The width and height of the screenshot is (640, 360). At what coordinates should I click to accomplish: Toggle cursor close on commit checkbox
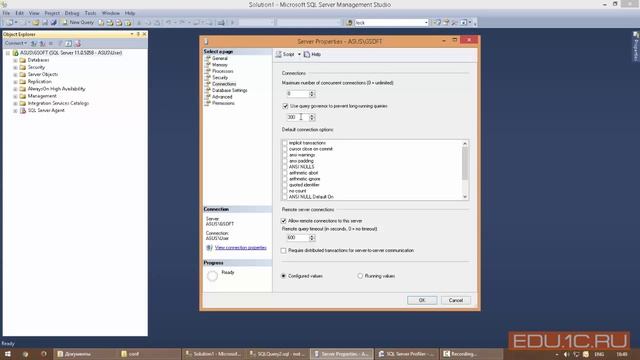[x=285, y=149]
